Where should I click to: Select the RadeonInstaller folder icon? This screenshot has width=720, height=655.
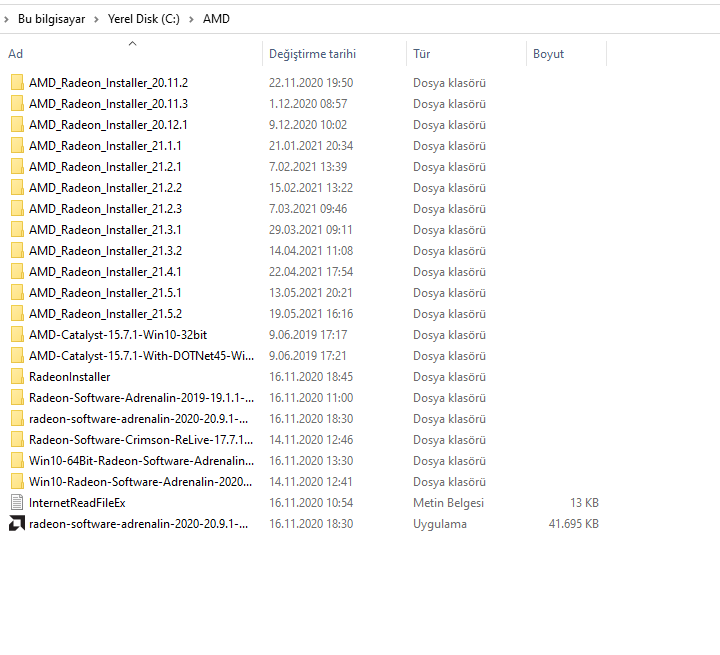point(17,377)
